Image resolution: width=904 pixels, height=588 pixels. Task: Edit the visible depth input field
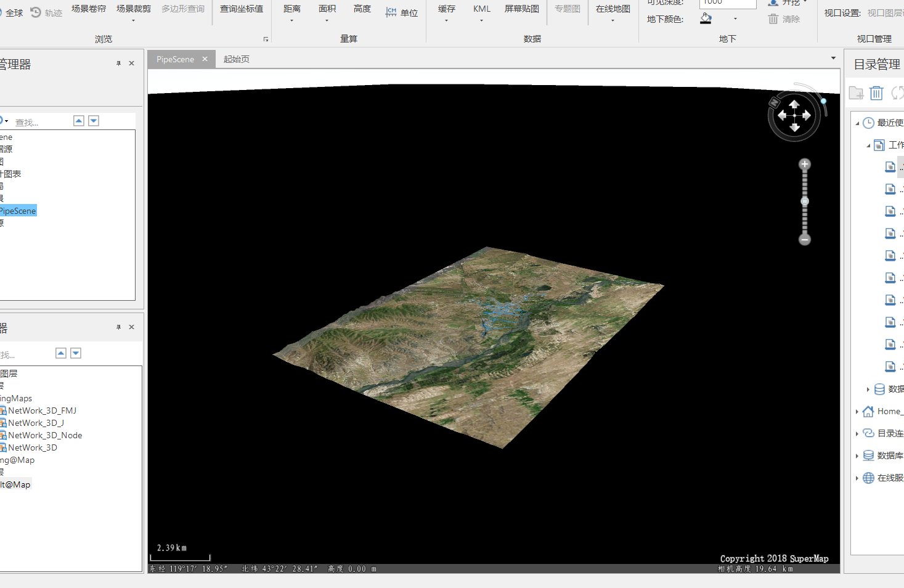pyautogui.click(x=728, y=2)
